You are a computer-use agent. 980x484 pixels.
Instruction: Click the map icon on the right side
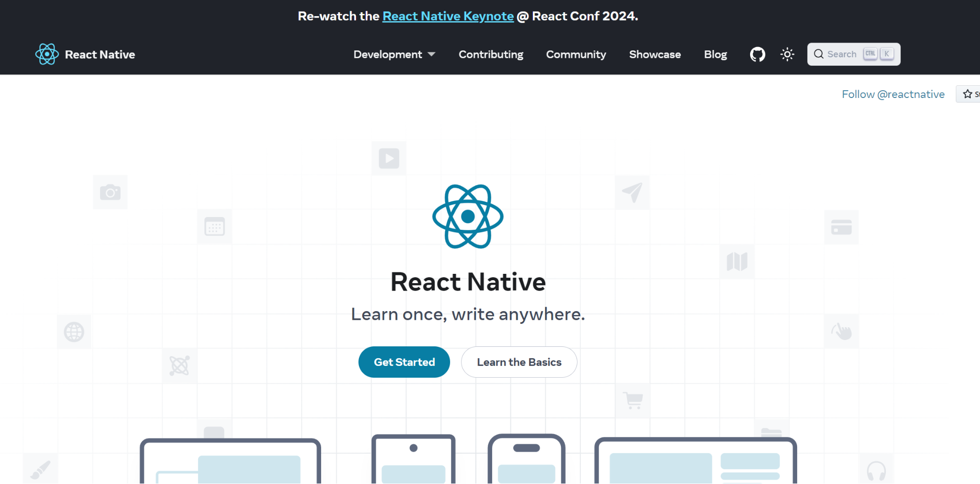(737, 262)
